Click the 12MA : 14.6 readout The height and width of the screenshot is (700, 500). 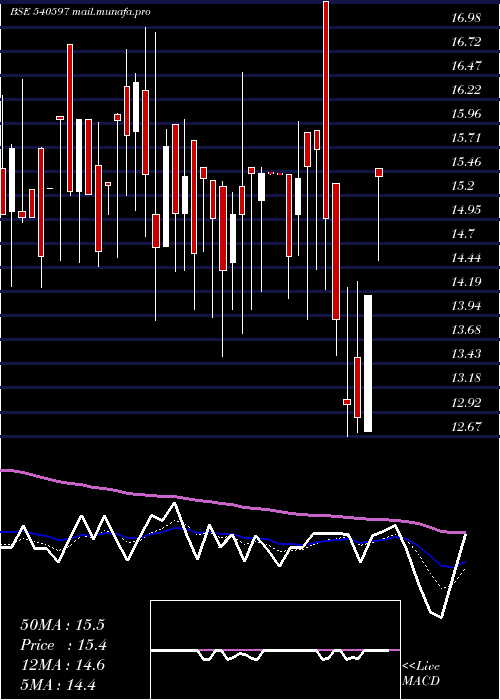tap(62, 665)
